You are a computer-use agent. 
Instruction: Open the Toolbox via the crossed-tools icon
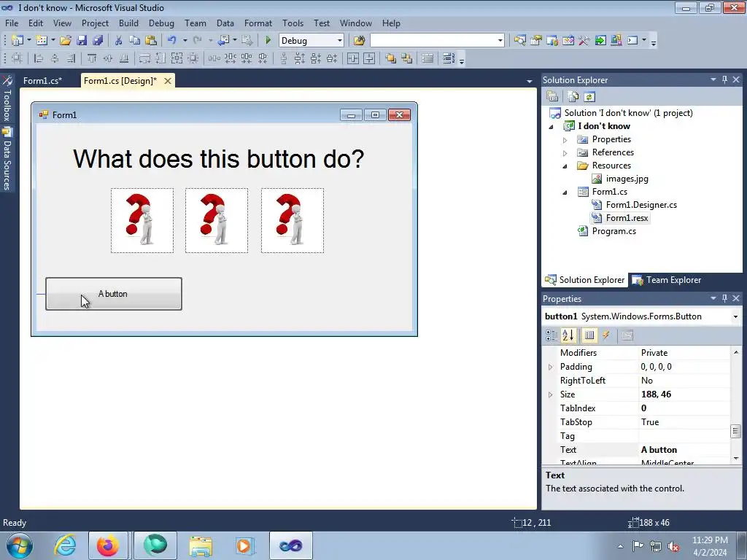(x=584, y=41)
